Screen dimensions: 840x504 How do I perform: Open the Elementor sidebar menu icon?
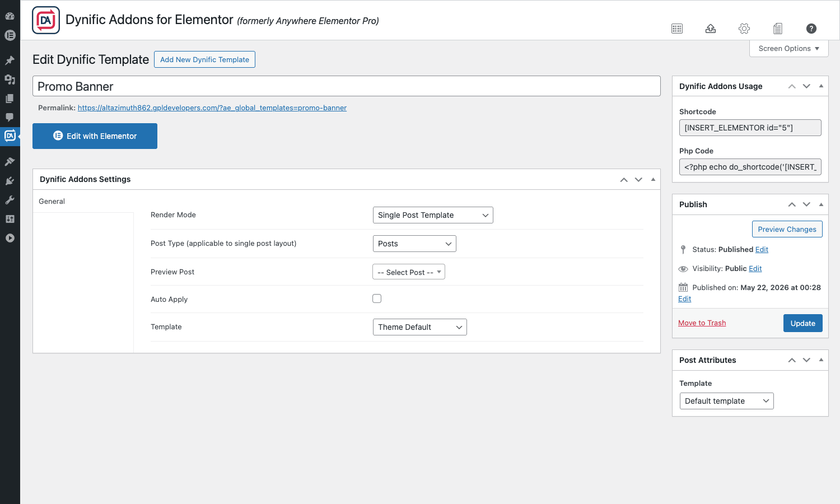pos(10,35)
